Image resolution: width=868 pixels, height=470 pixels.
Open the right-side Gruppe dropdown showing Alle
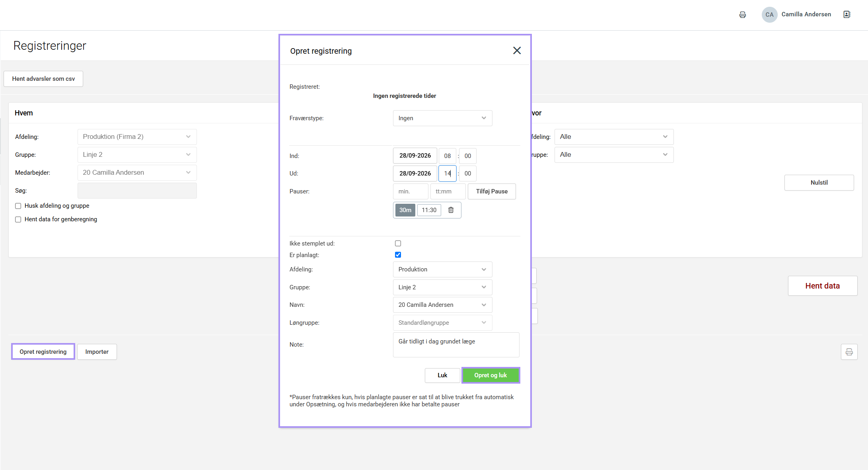click(614, 155)
